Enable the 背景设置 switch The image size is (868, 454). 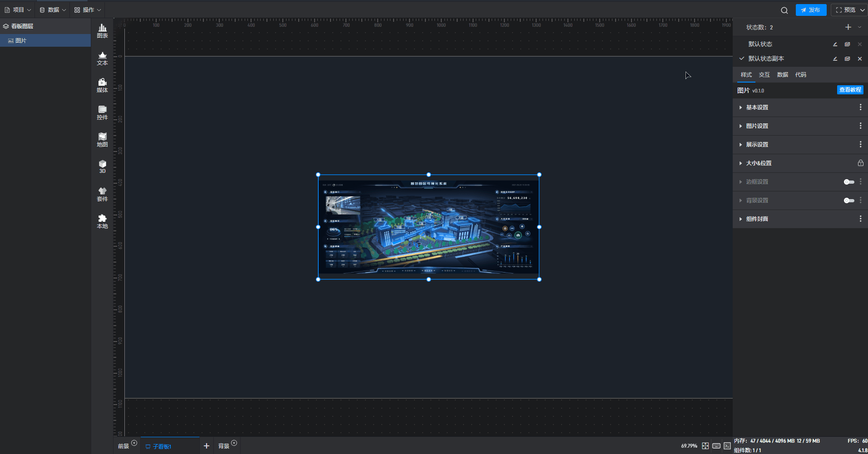click(x=848, y=200)
